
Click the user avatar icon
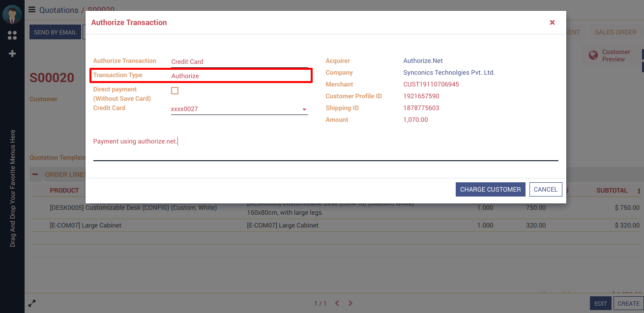coord(12,15)
